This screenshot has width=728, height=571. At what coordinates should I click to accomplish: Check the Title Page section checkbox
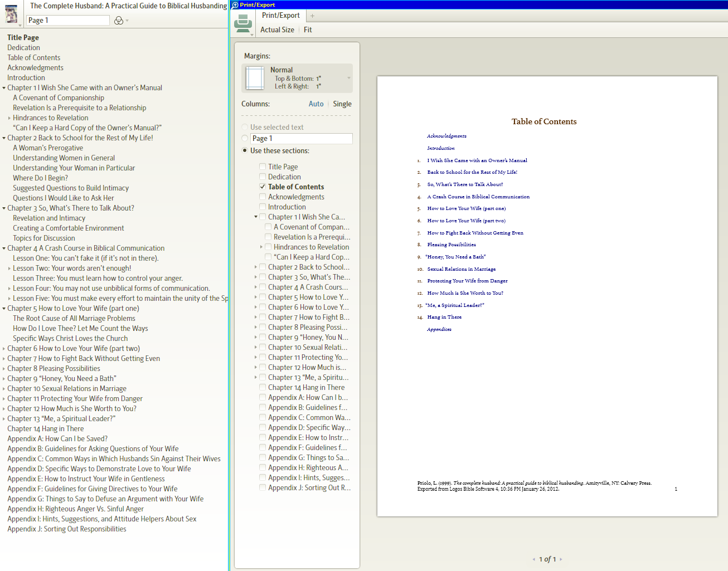click(262, 167)
